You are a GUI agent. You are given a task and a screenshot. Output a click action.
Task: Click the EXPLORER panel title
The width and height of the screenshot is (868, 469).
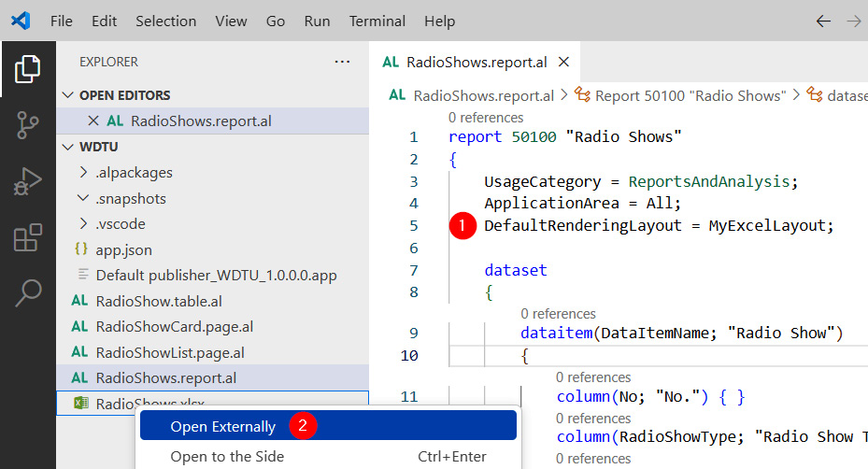(x=108, y=62)
